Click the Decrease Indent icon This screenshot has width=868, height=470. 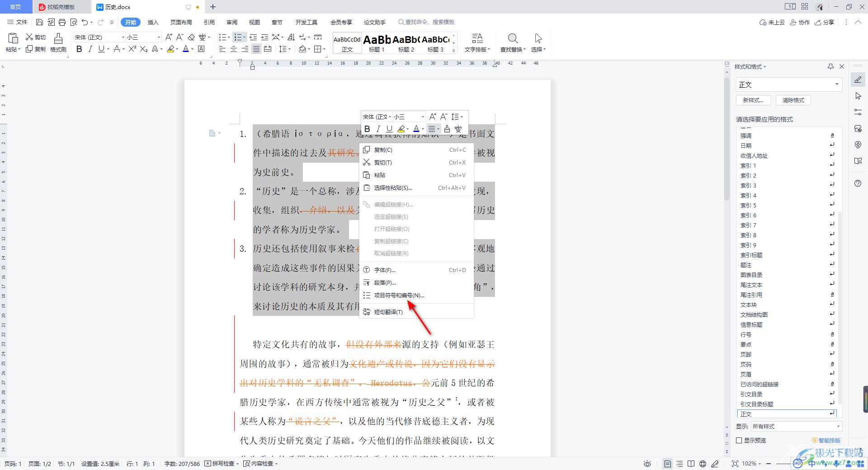coord(253,37)
